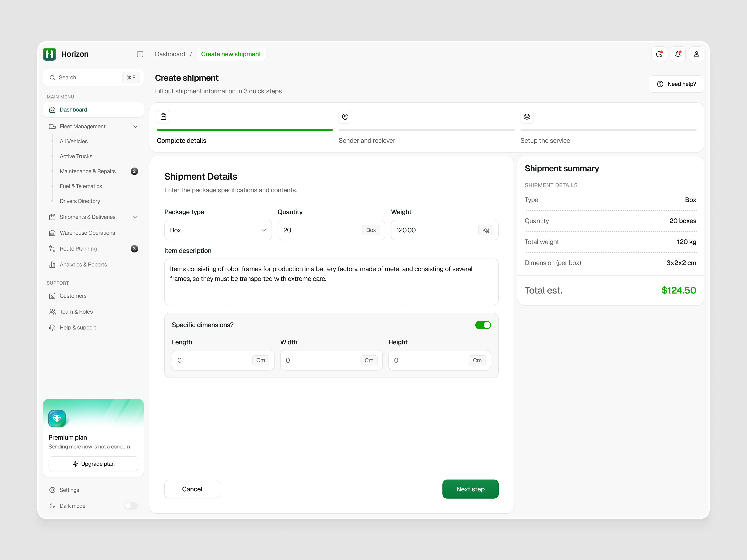The width and height of the screenshot is (747, 560).
Task: Click the Route Planning icon
Action: click(52, 248)
